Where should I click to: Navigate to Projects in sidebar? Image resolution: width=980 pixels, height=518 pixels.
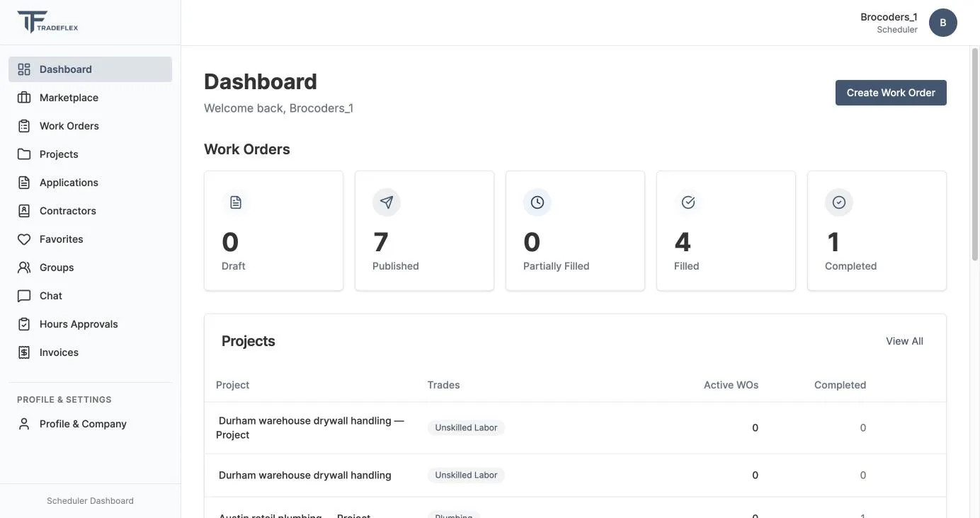tap(90, 154)
